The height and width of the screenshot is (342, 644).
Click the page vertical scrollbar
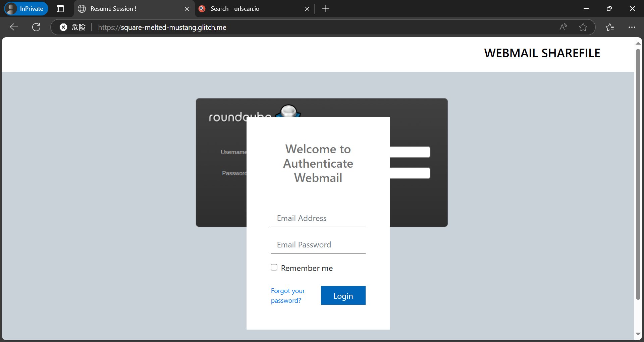coord(638,174)
